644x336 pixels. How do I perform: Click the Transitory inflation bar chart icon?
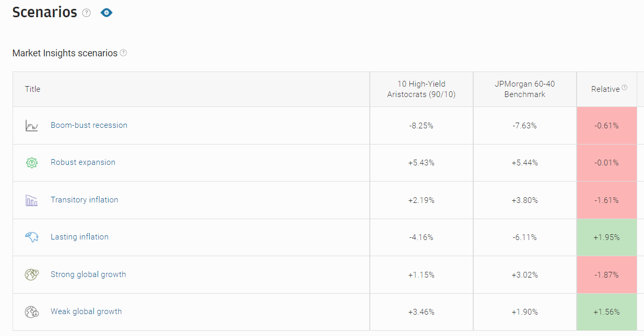tap(32, 200)
